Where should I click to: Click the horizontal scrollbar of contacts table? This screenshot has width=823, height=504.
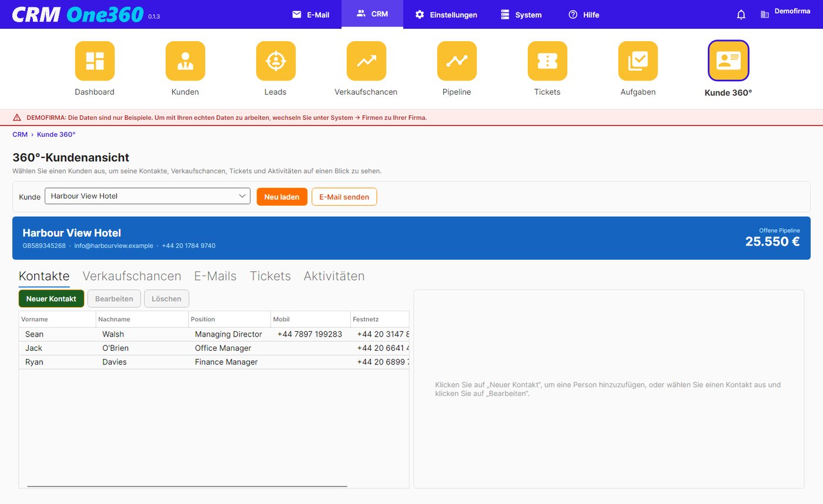(x=187, y=486)
